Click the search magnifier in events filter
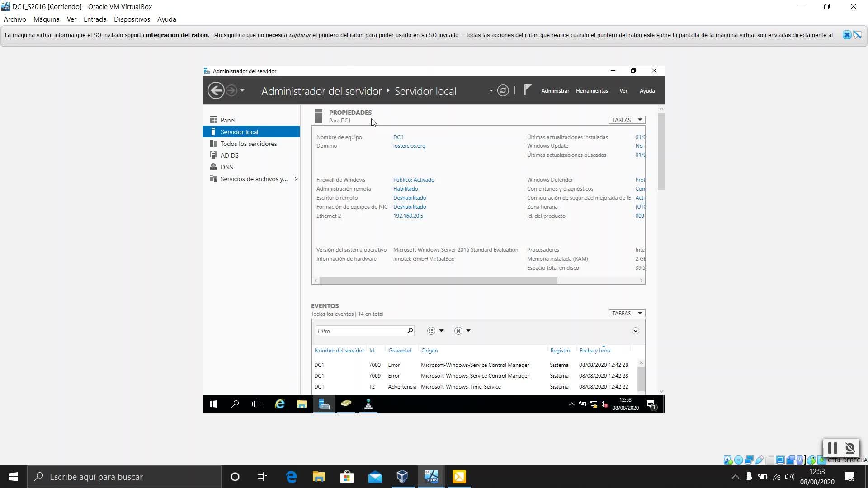This screenshot has width=868, height=488. pos(410,331)
